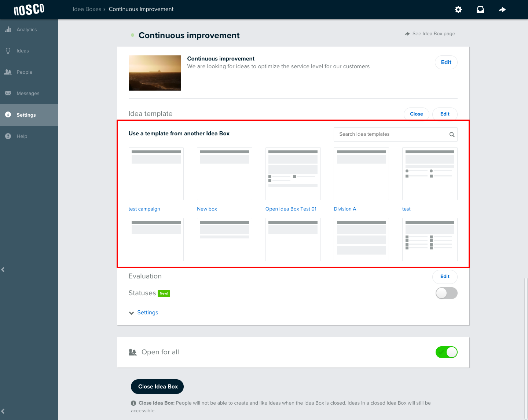This screenshot has height=420, width=528.
Task: Click the green New! badge
Action: (164, 293)
